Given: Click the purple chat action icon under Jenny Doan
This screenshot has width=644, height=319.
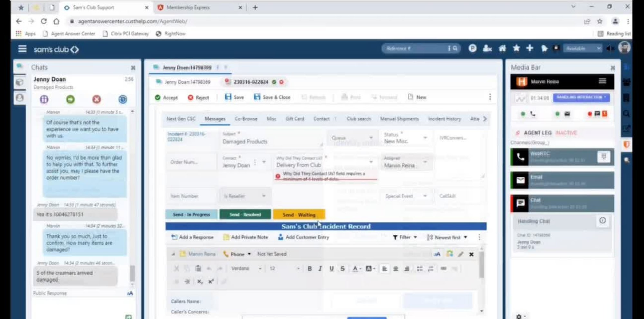Looking at the screenshot, I should tap(44, 99).
